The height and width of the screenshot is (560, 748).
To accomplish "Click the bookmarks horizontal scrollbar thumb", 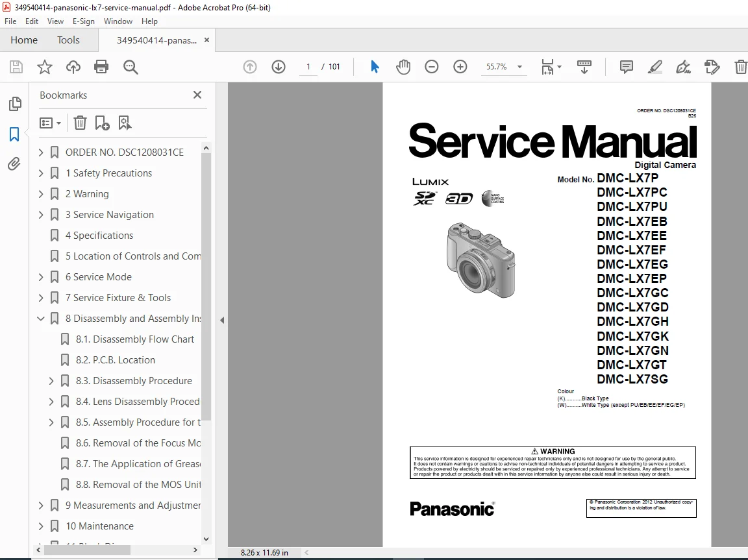I will click(x=87, y=550).
